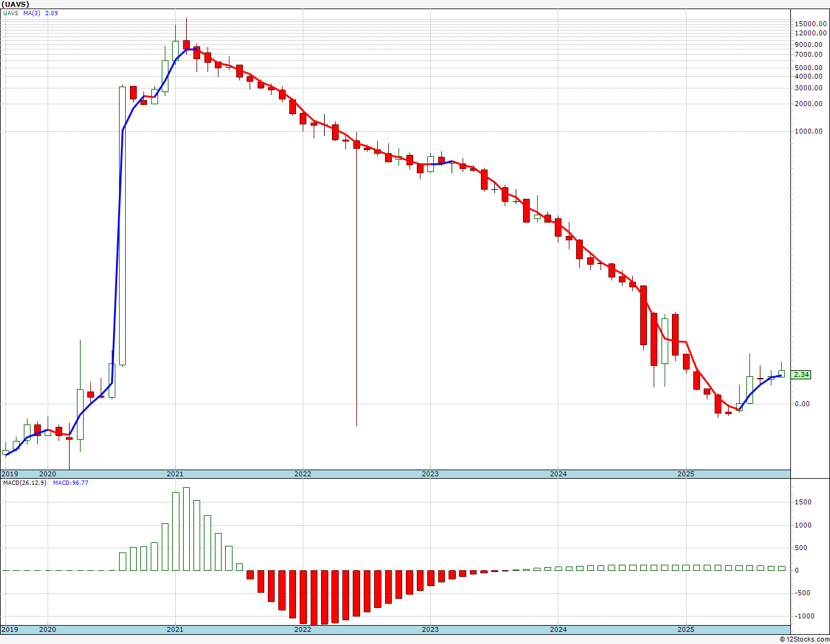Click 2023 on the price chart time axis
Viewport: 830px width, 644px height.
pos(430,474)
